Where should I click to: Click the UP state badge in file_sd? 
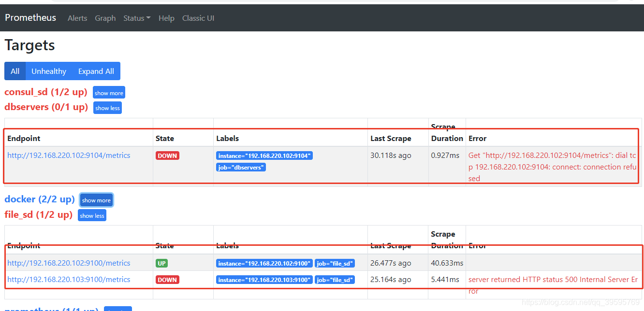161,263
